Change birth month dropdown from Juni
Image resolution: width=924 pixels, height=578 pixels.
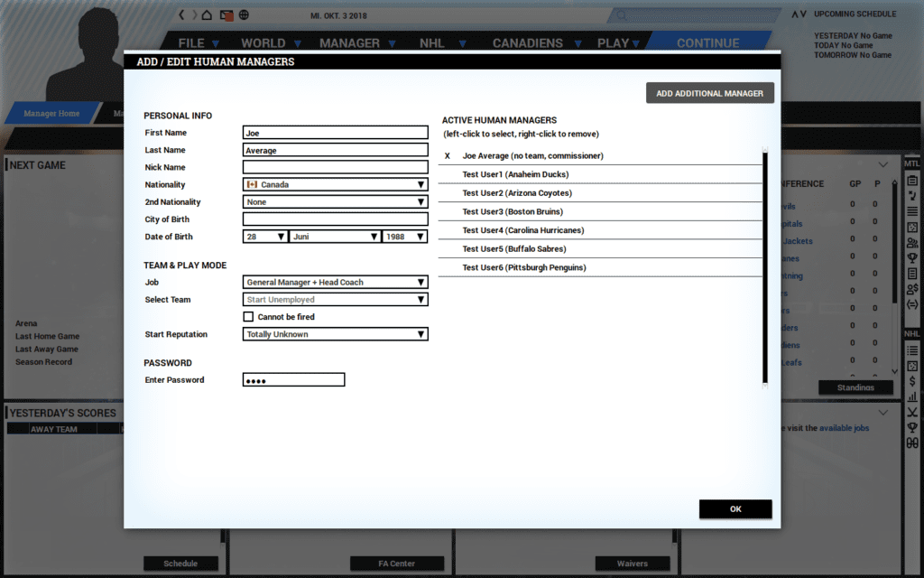click(335, 237)
